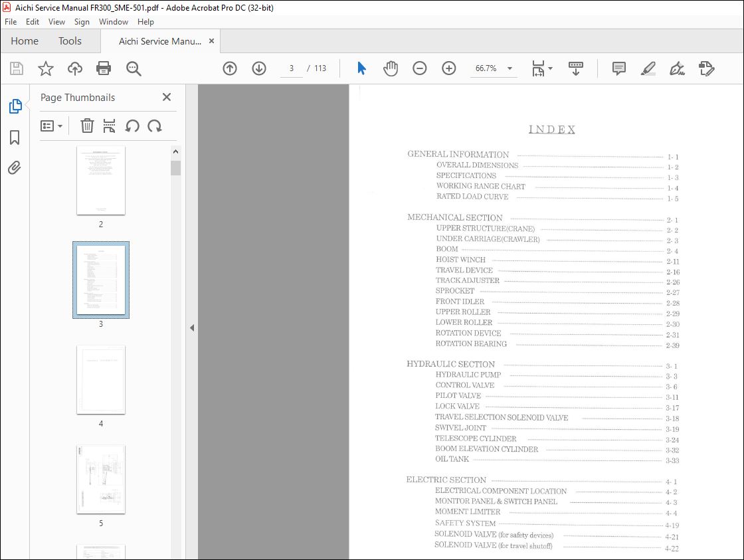
Task: Click the fit page scrolling icon
Action: point(539,68)
